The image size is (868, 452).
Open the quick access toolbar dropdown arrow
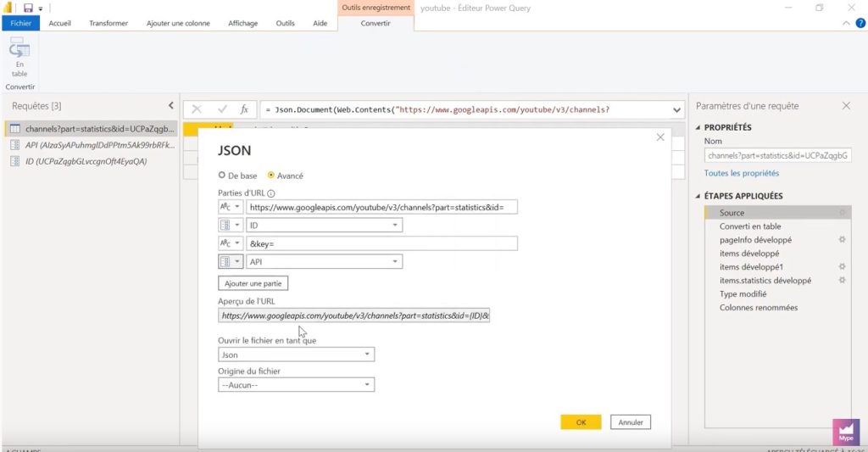(41, 8)
